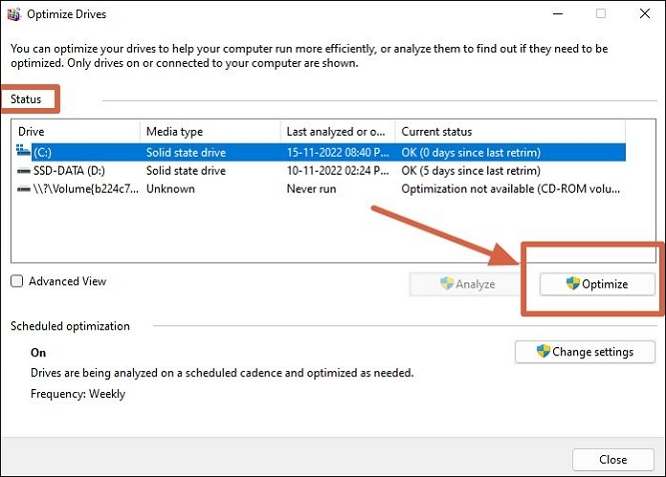
Task: Enable the Advanced View checkbox
Action: point(17,281)
